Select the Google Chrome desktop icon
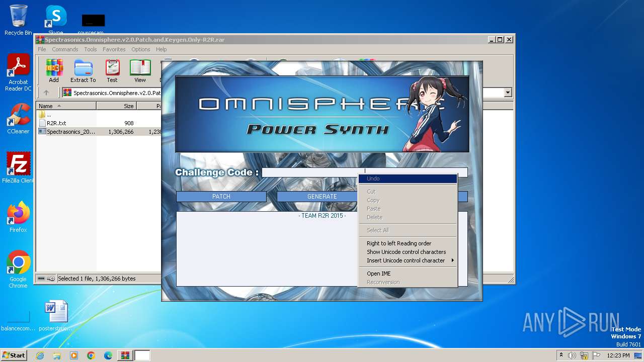This screenshot has height=362, width=644. click(18, 269)
